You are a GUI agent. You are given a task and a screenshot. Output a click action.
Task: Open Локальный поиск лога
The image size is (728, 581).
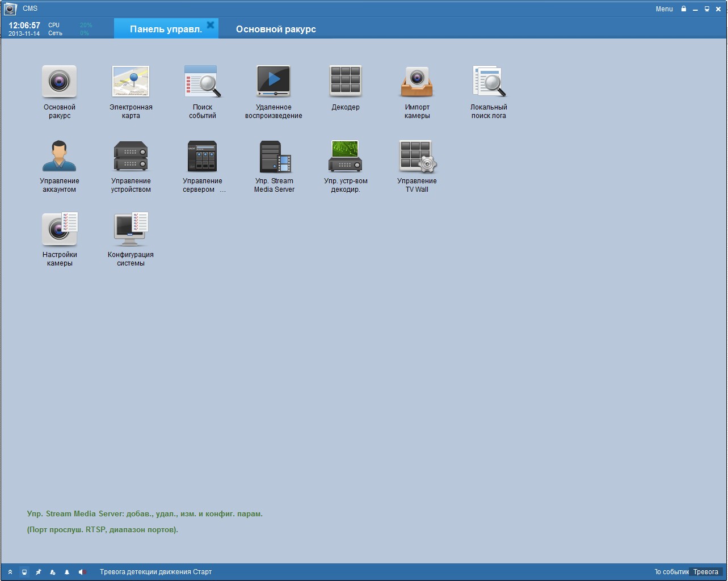[489, 81]
